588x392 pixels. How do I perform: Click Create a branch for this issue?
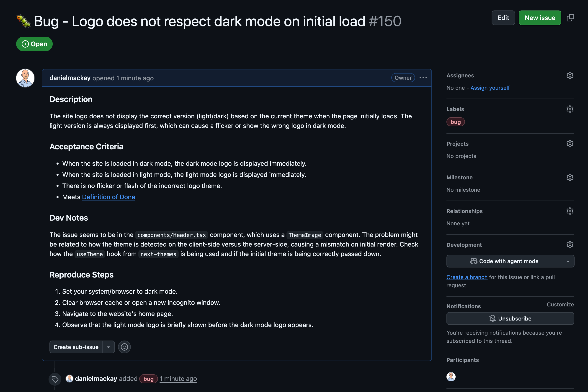(x=467, y=277)
